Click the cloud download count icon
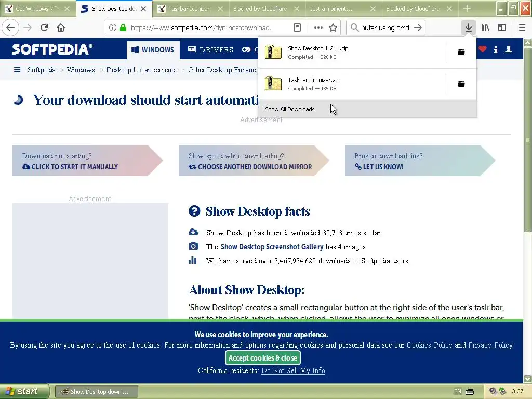The width and height of the screenshot is (532, 399). (193, 232)
